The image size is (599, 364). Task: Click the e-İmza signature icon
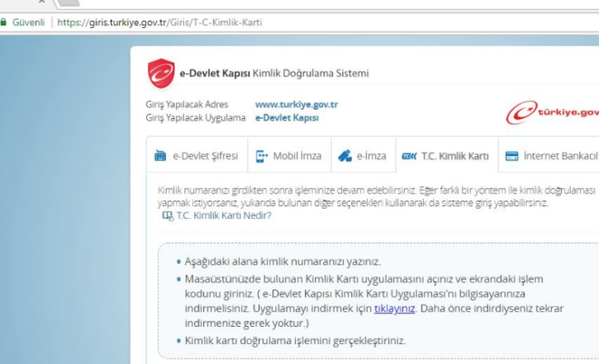pos(345,156)
